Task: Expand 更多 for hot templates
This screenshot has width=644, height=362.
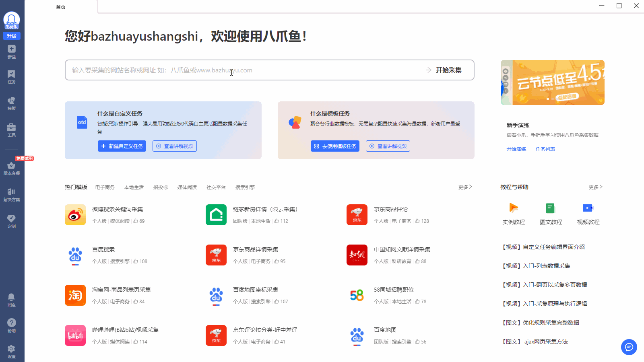Action: tap(465, 187)
